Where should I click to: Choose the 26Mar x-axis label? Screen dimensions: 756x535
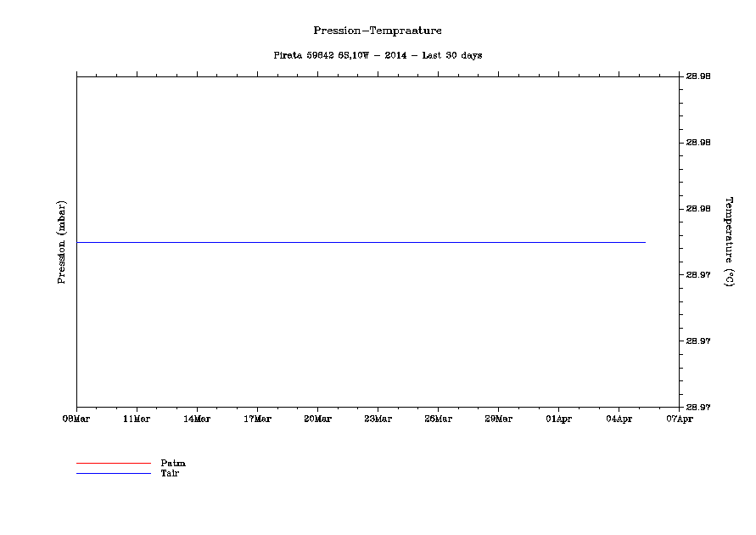(438, 418)
